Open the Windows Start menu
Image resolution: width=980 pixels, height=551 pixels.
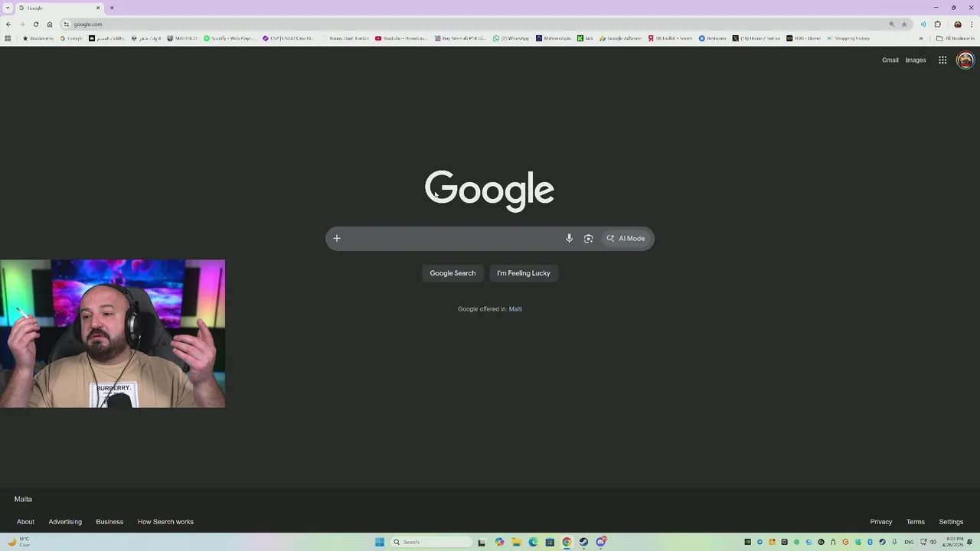tap(379, 542)
